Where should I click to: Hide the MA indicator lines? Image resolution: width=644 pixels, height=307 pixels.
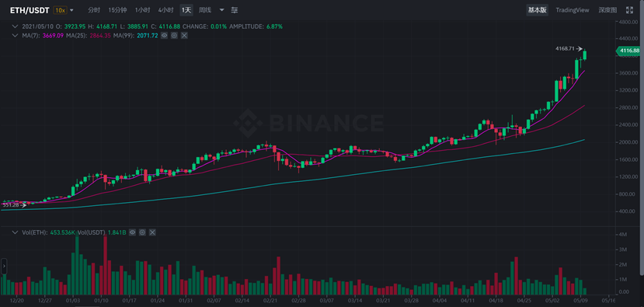(164, 36)
